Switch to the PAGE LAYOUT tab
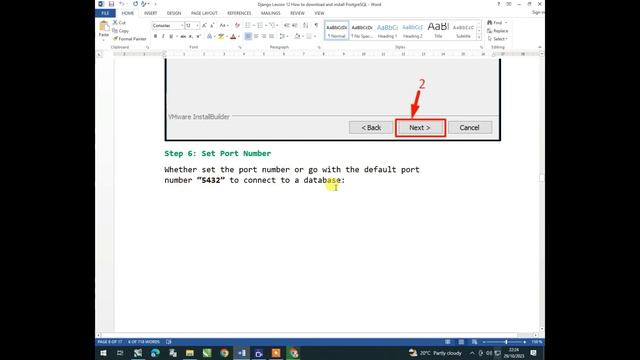The height and width of the screenshot is (360, 640). coord(204,13)
